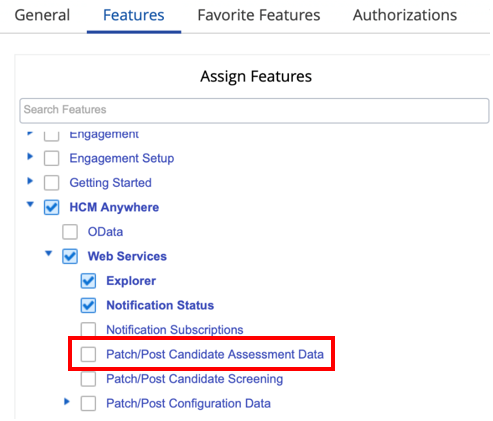Image resolution: width=493 pixels, height=421 pixels.
Task: Uncheck the Notification Status checkbox
Action: (88, 305)
